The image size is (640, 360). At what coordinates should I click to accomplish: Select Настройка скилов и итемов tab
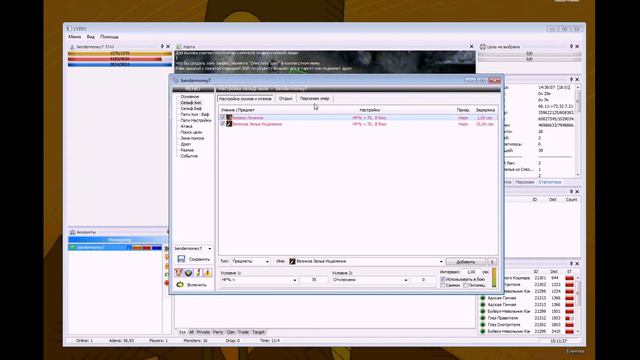pos(245,99)
